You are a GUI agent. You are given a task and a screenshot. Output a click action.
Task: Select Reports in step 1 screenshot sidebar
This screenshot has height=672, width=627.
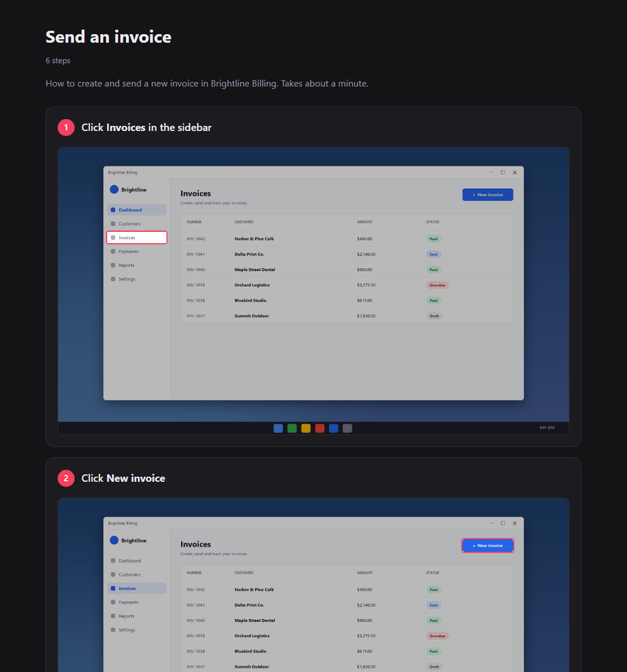point(137,265)
